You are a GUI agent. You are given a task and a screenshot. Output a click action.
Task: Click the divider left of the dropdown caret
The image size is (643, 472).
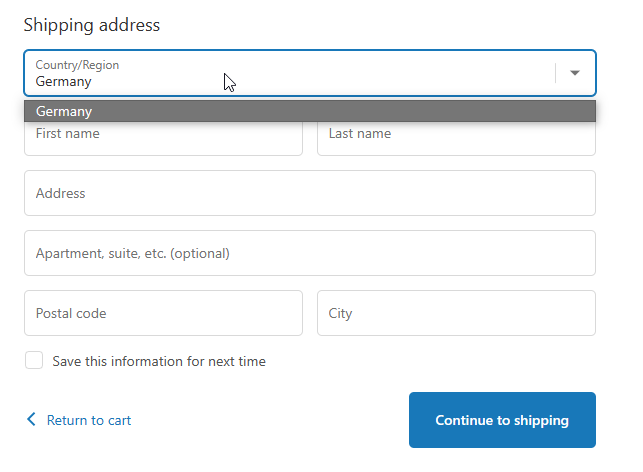(555, 73)
